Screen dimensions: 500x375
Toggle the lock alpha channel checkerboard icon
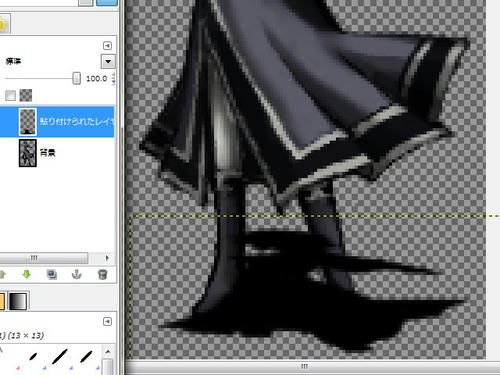[x=26, y=95]
